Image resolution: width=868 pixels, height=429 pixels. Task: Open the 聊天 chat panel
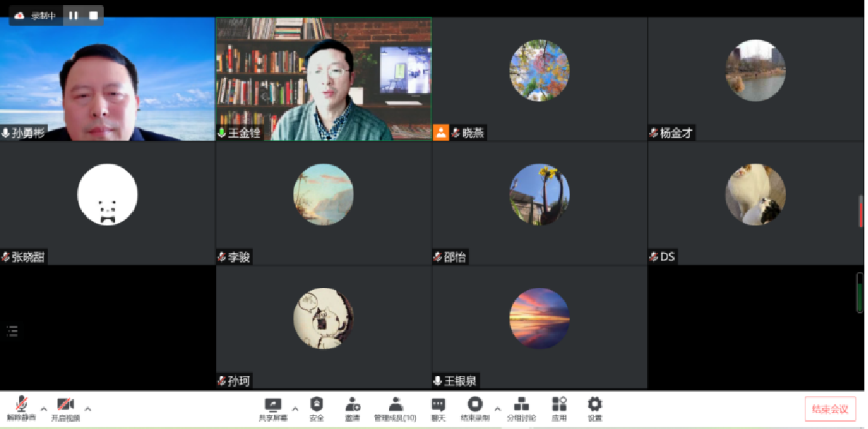click(438, 408)
